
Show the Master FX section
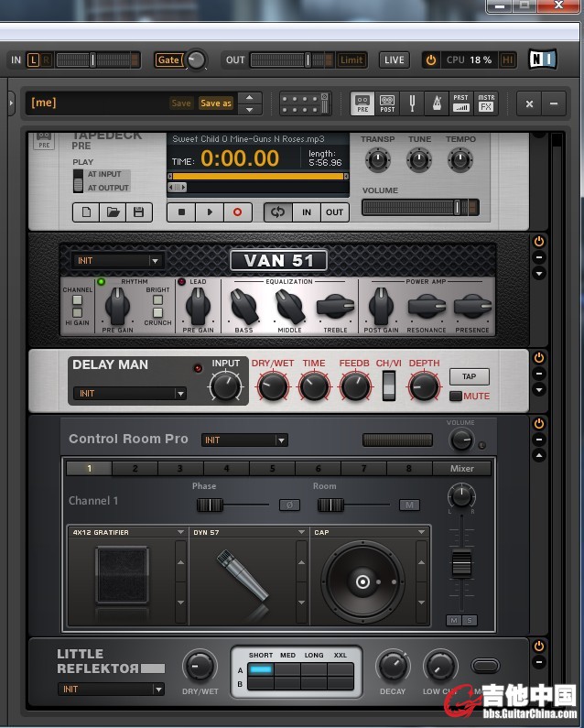point(486,103)
